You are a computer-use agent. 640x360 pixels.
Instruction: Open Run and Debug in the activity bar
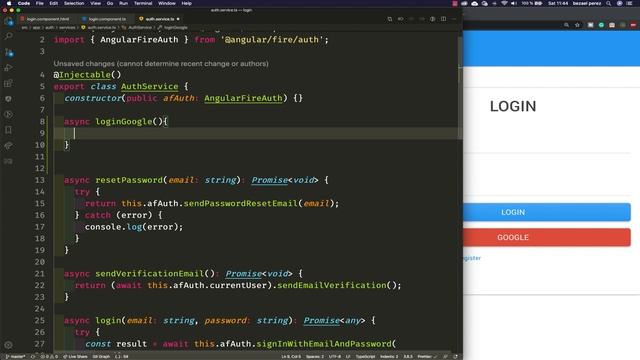coord(9,68)
